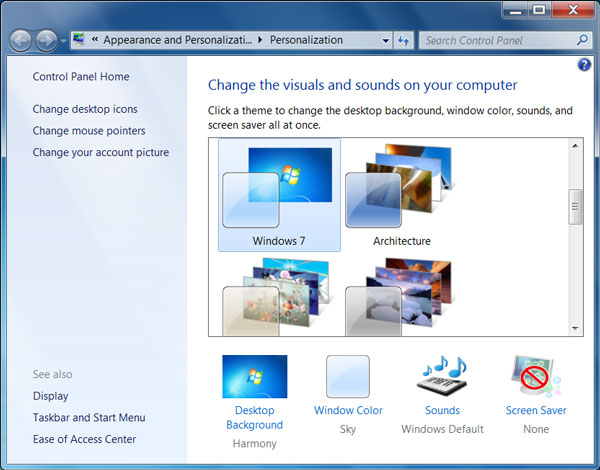Click the Refresh button beside address bar
The height and width of the screenshot is (470, 600).
404,41
